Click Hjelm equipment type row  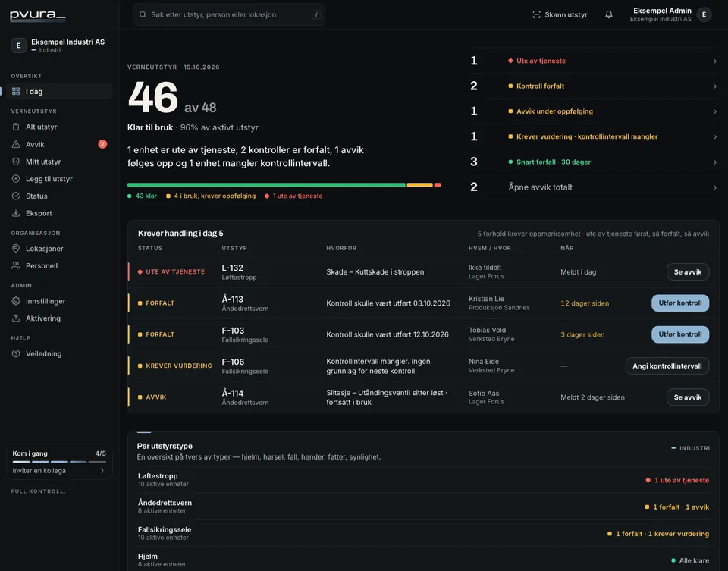coord(423,560)
